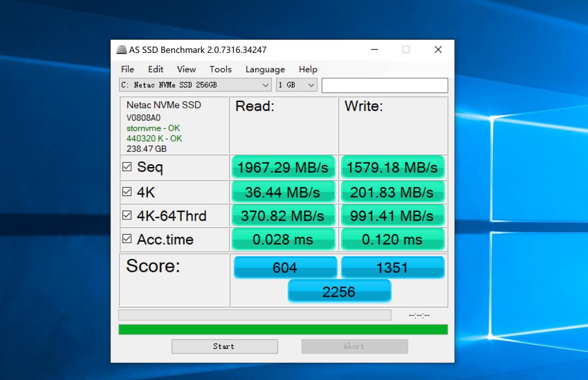Uncheck the Acc.time test checkbox

(x=127, y=238)
